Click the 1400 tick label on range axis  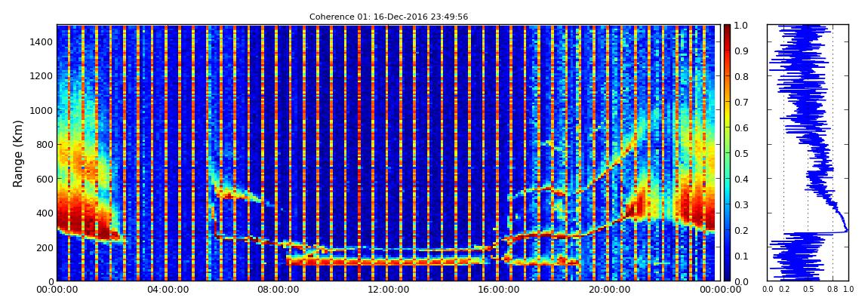click(x=41, y=42)
